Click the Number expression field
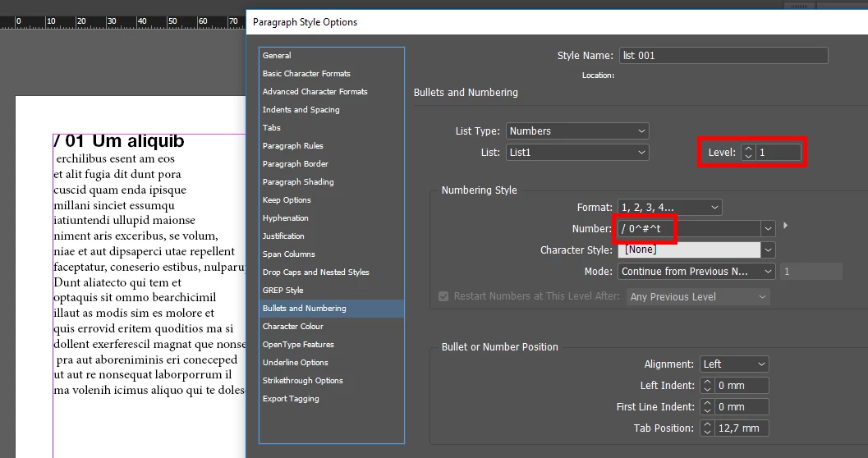This screenshot has width=868, height=458. (689, 228)
